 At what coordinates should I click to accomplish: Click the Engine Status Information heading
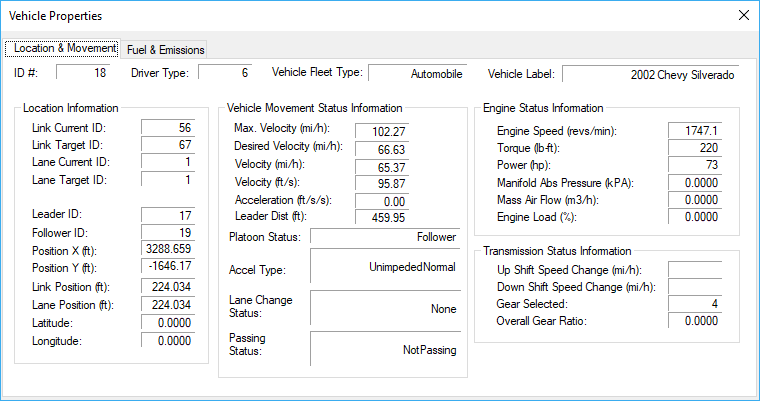(x=543, y=108)
